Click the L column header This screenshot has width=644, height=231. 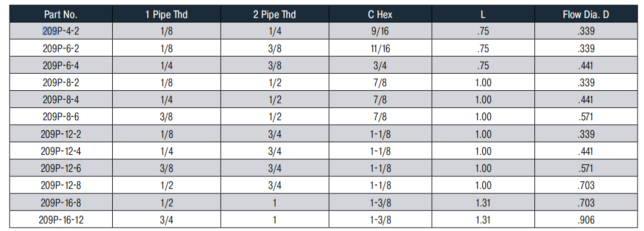point(483,15)
